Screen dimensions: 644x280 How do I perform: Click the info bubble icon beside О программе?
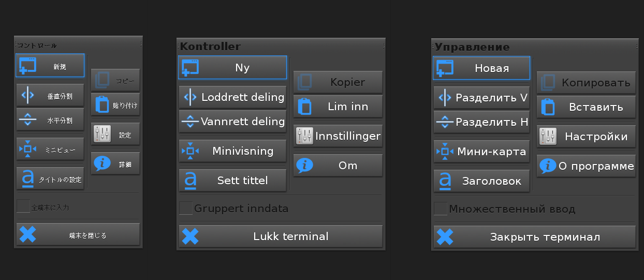click(x=548, y=166)
